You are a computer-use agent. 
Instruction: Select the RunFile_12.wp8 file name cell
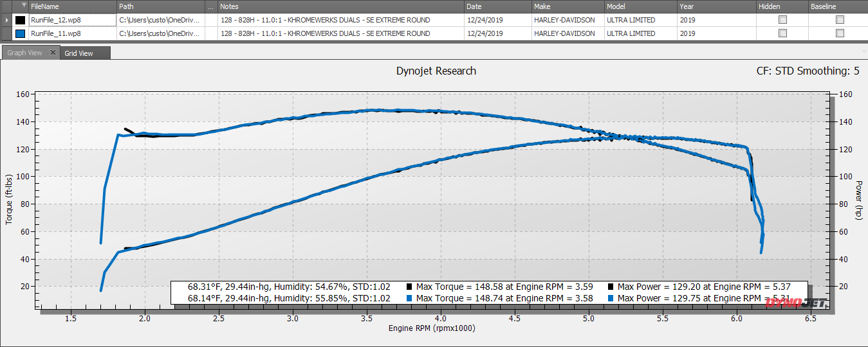tap(72, 20)
